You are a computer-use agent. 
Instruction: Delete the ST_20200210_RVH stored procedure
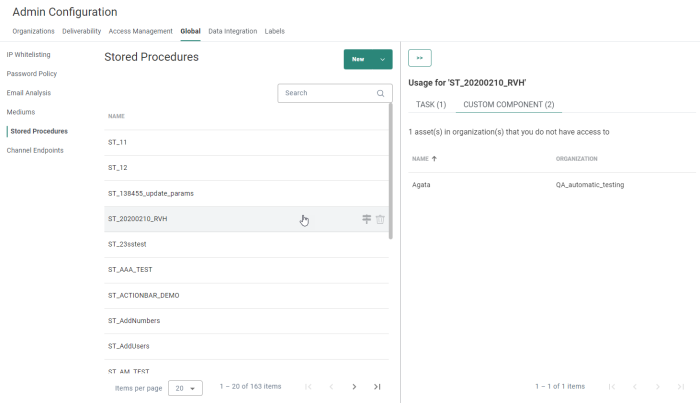(x=380, y=219)
